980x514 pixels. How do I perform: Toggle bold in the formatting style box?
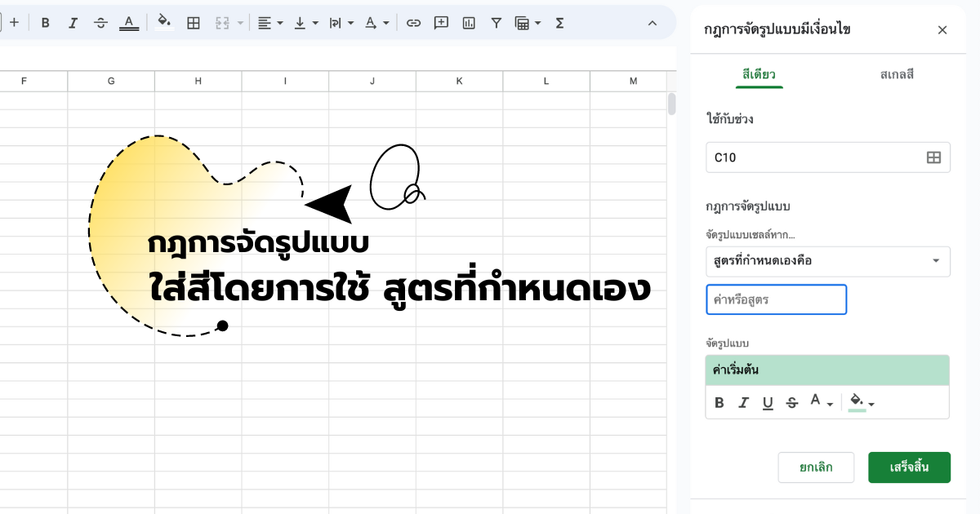(x=719, y=402)
